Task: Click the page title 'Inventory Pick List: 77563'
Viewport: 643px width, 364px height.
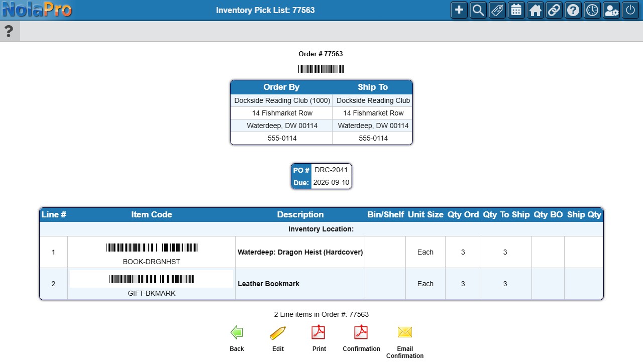Action: point(265,10)
